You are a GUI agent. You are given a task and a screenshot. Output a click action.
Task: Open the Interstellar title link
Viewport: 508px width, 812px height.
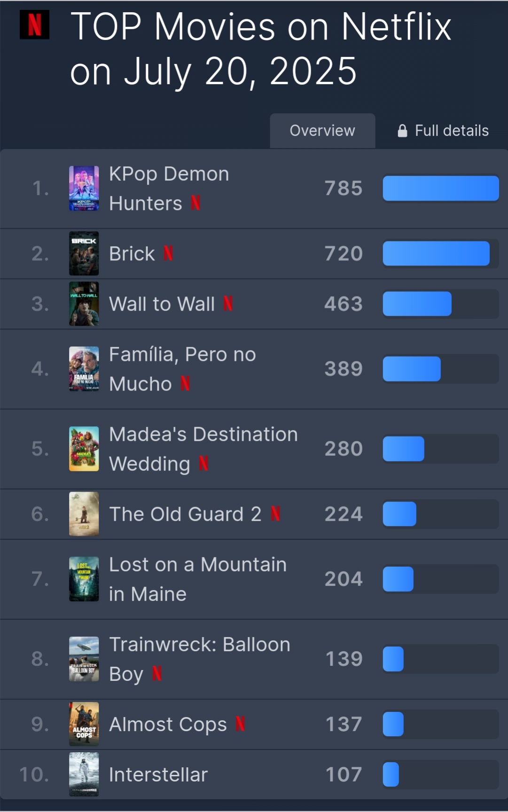point(158,774)
